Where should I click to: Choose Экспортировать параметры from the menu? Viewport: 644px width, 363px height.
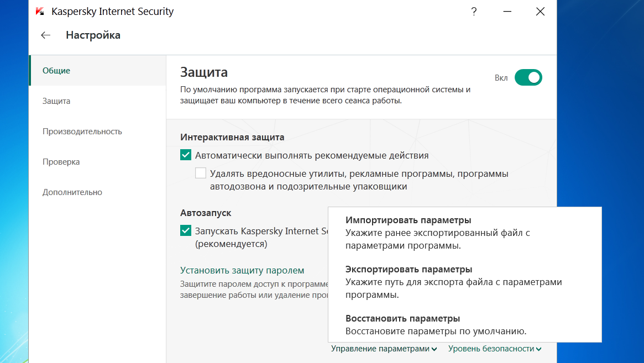[x=409, y=270]
